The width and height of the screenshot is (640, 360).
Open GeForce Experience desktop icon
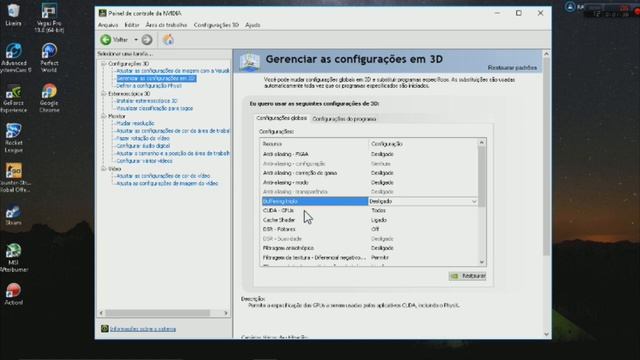click(x=14, y=98)
